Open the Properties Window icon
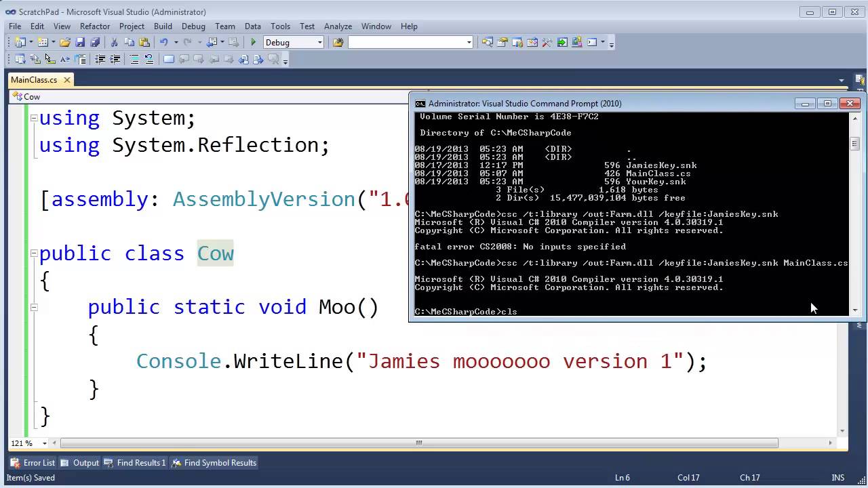The width and height of the screenshot is (868, 488). 502,42
